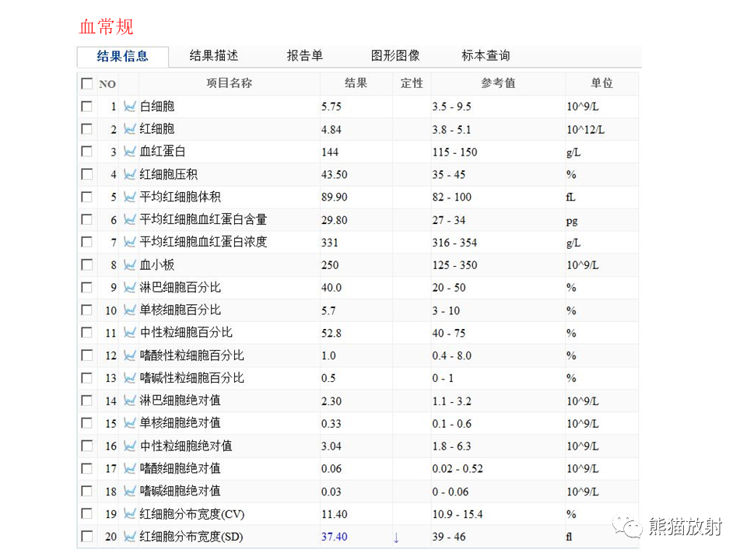Click the 项目名称 column header
The image size is (747, 560).
coord(229,83)
